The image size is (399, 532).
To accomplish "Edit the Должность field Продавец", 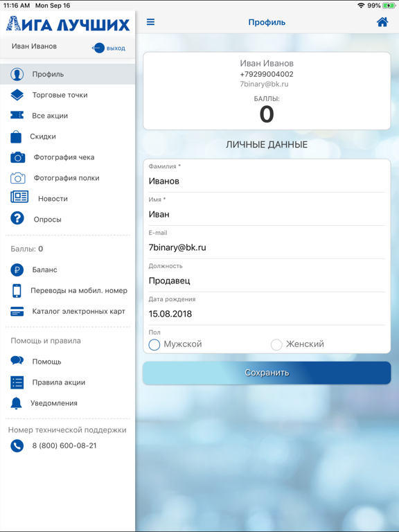I will click(x=267, y=281).
